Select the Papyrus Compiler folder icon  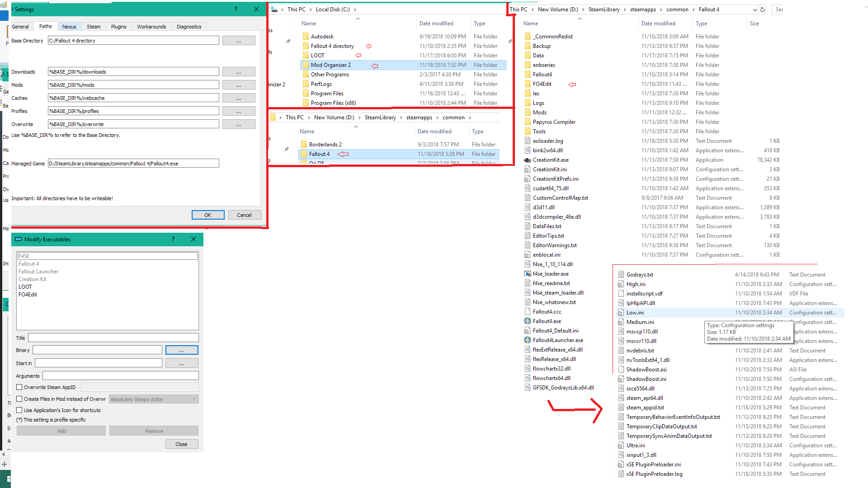tap(527, 122)
